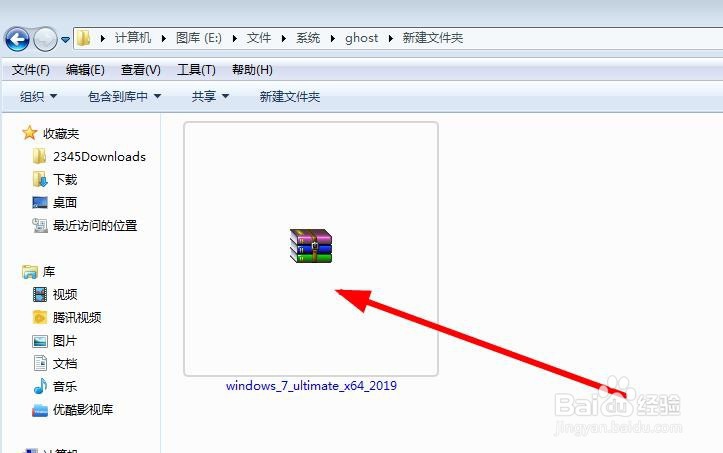723x453 pixels.
Task: Expand the arrow after 文件 in breadcrumb
Action: click(x=284, y=38)
